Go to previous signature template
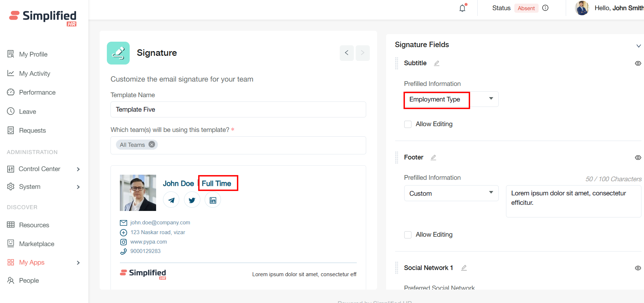Screen dimensions: 644x303 347,53
